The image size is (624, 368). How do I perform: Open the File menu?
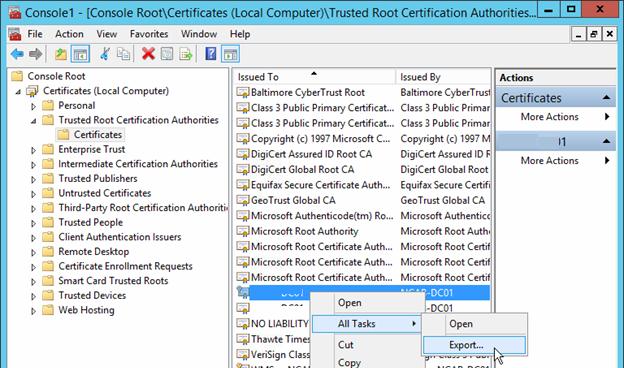point(35,34)
